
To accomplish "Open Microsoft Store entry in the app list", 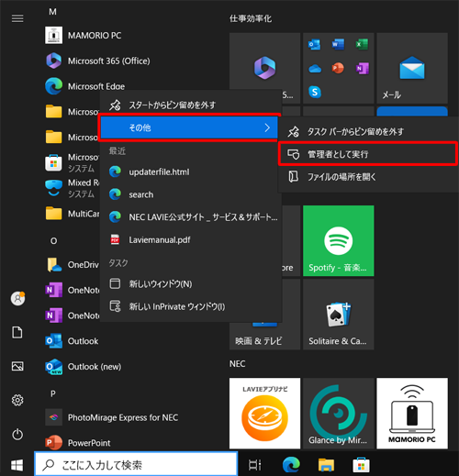I will coord(73,162).
